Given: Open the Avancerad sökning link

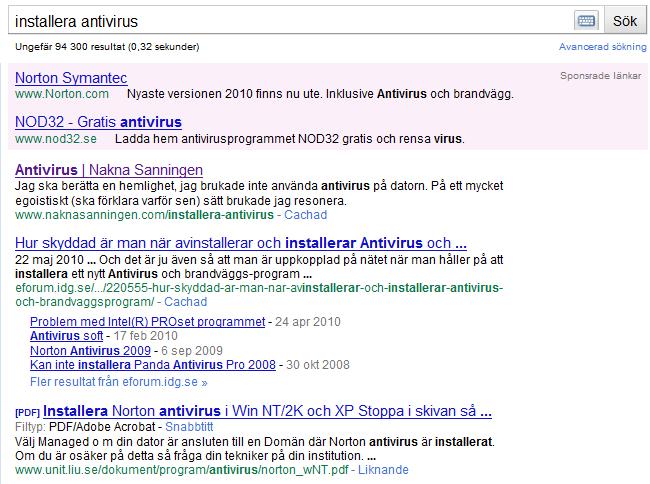Looking at the screenshot, I should 602,46.
